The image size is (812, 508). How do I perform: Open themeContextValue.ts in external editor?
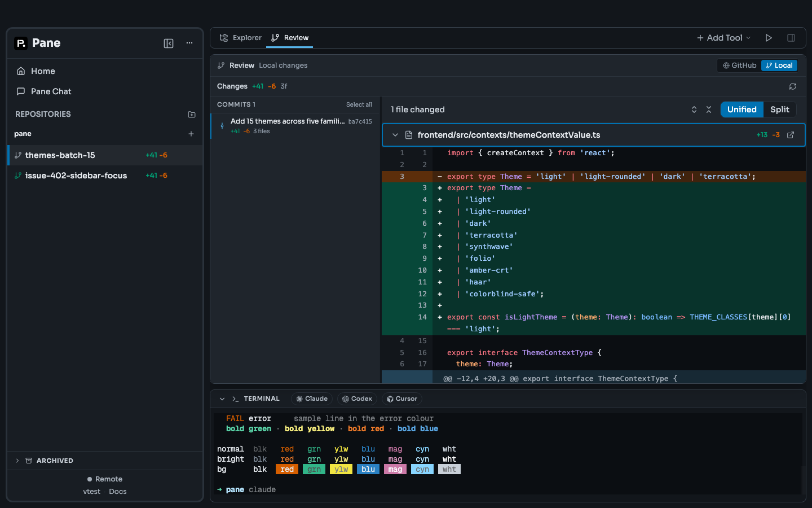coord(791,135)
